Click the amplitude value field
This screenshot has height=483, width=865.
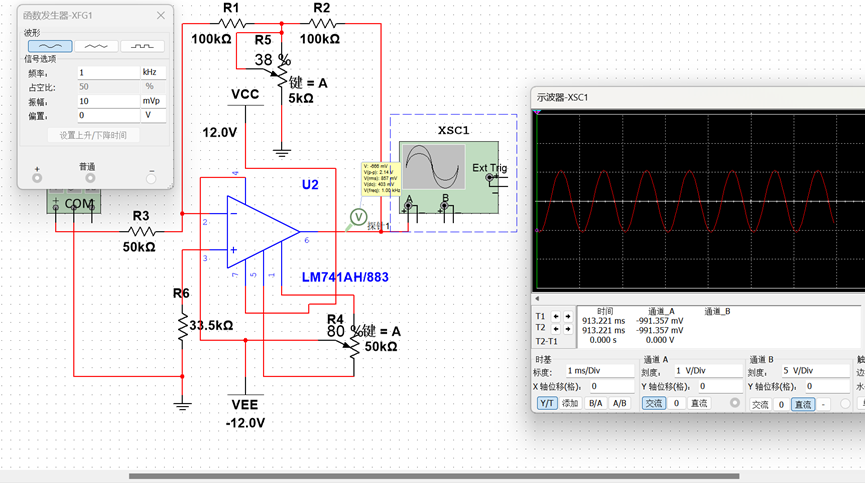coord(109,101)
